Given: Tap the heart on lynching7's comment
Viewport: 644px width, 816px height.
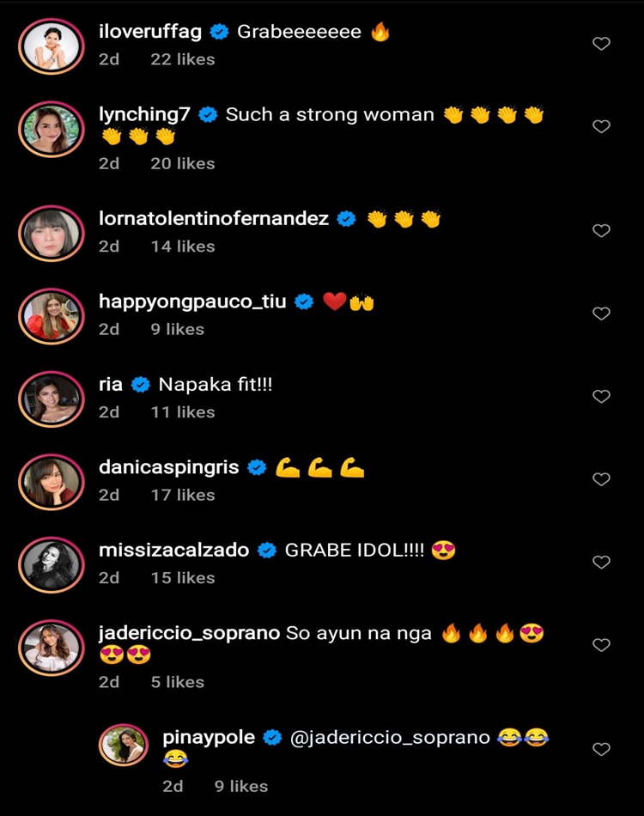Looking at the screenshot, I should pos(602,126).
